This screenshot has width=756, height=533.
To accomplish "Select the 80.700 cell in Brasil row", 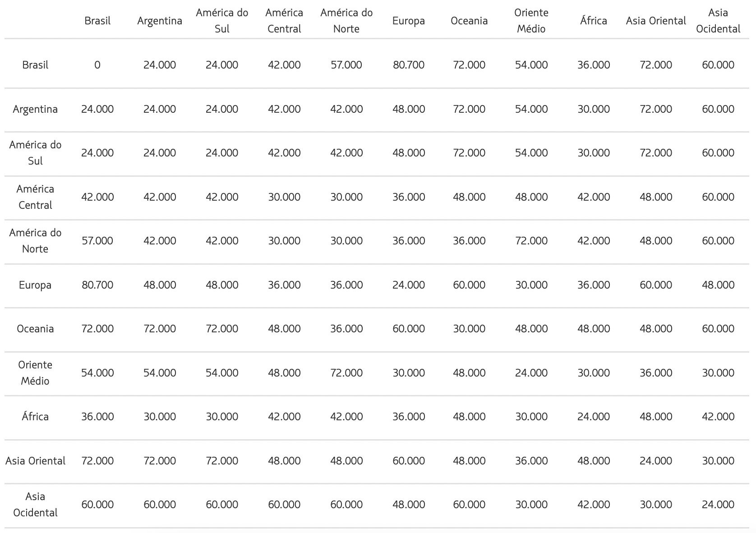I will click(408, 65).
